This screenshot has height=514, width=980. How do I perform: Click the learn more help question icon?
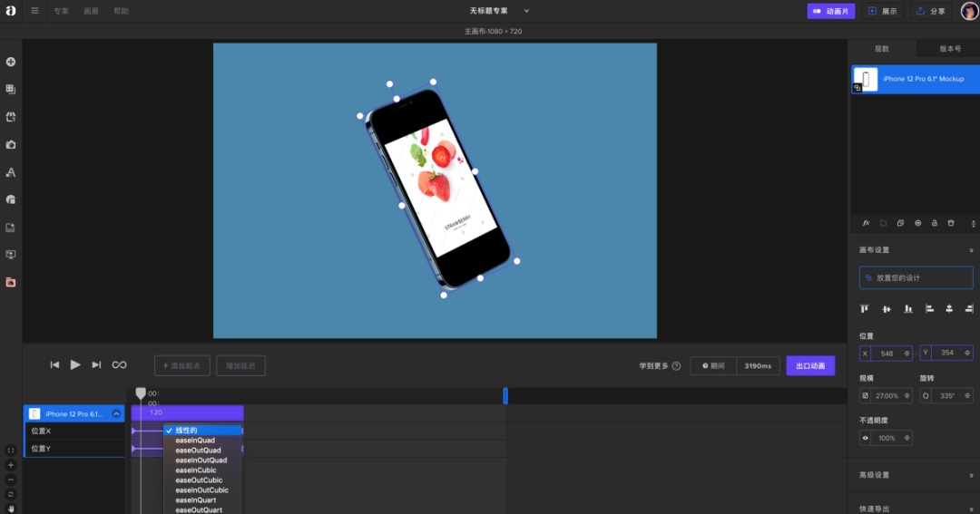(676, 366)
